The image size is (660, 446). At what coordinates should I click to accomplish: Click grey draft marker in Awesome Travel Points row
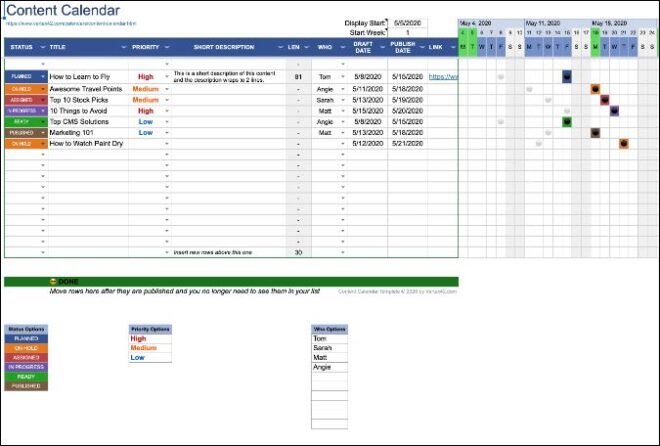[529, 89]
